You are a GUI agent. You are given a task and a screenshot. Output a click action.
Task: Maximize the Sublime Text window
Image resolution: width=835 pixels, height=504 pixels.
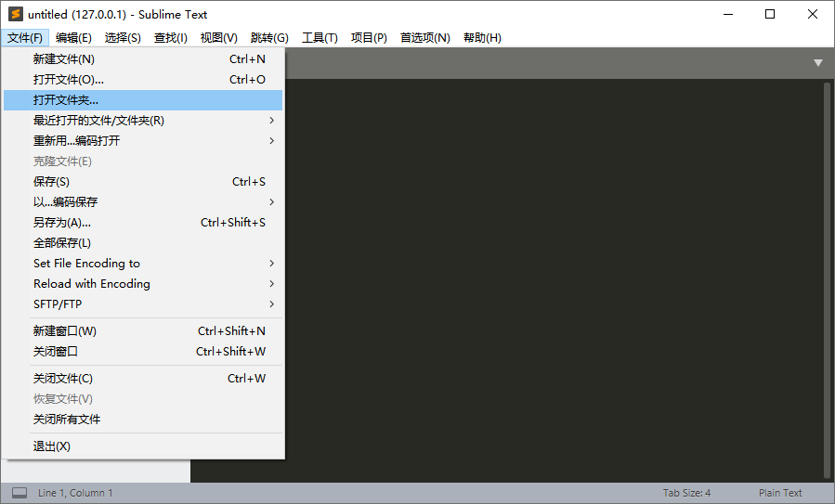[x=770, y=14]
